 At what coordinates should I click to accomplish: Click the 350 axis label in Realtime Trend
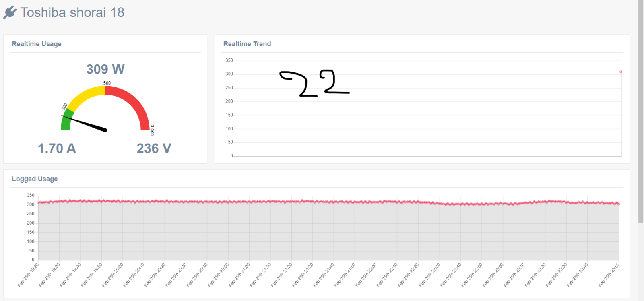click(x=229, y=60)
